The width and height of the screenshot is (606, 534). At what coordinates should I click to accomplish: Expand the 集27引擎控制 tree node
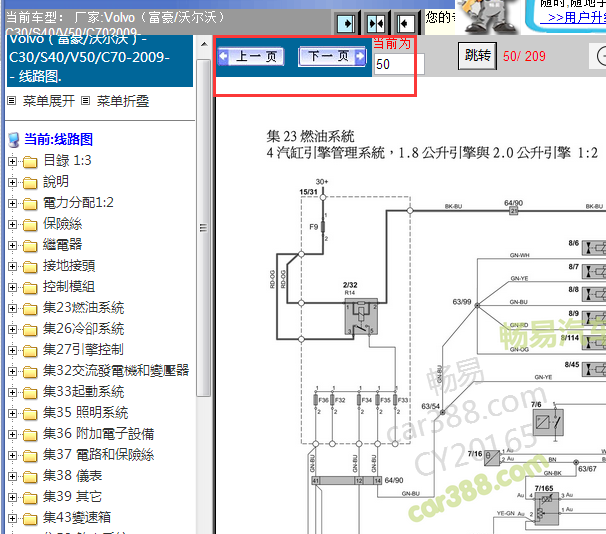click(12, 350)
